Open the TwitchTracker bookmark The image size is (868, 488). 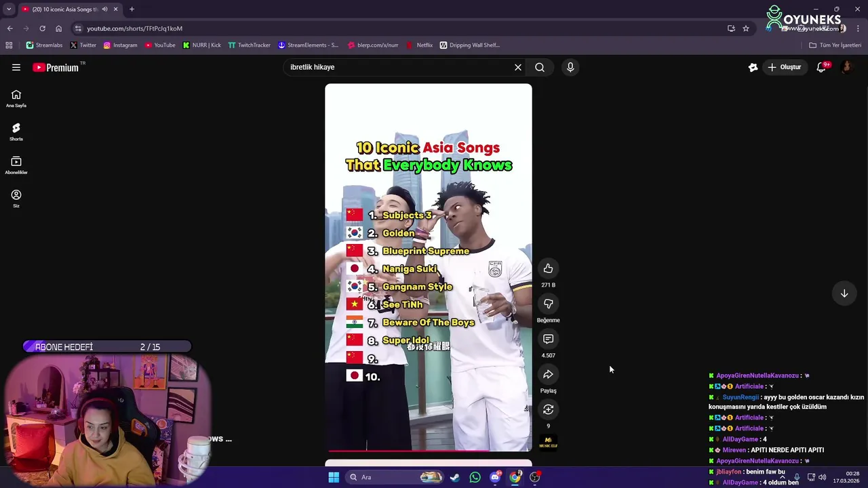coord(250,45)
